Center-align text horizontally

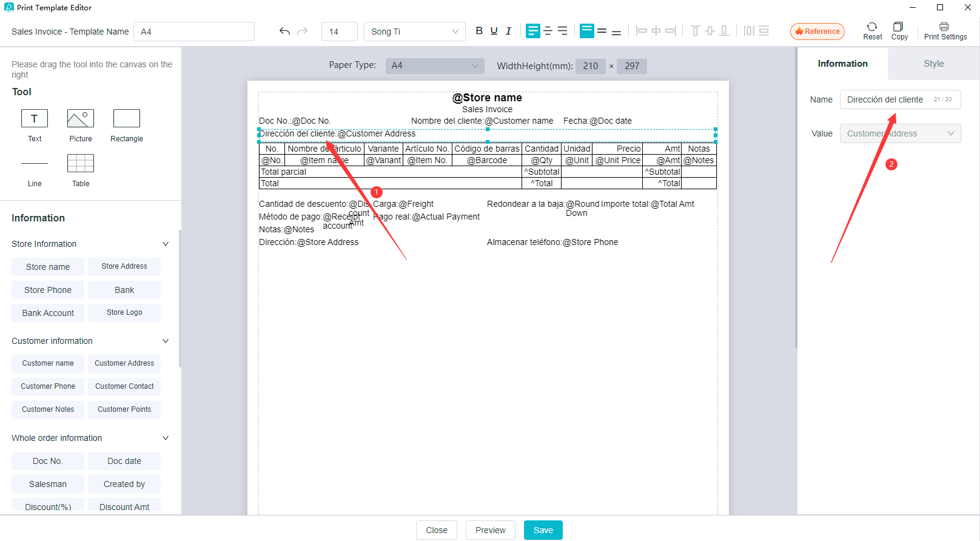pyautogui.click(x=548, y=31)
